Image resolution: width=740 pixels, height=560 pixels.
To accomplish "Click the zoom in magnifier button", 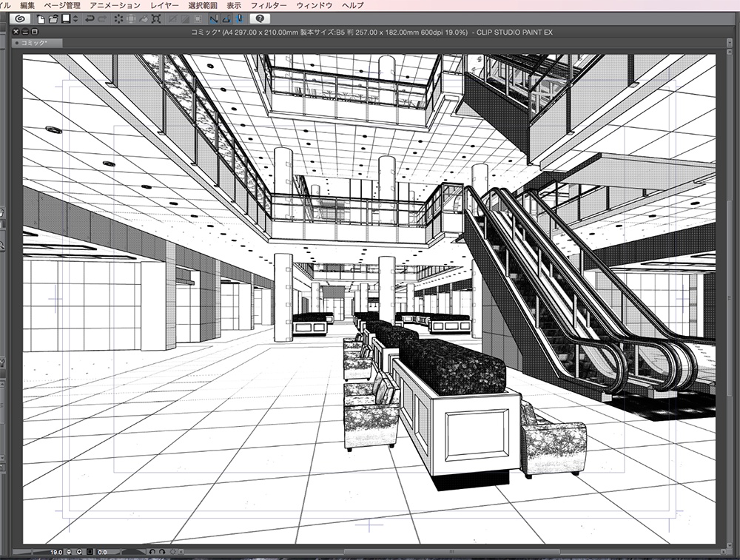I will point(79,552).
